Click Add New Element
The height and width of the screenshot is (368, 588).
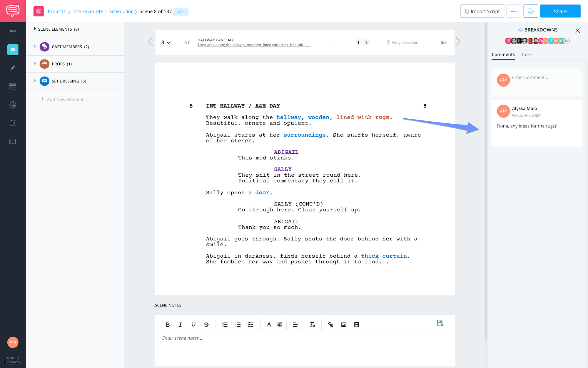pyautogui.click(x=64, y=99)
